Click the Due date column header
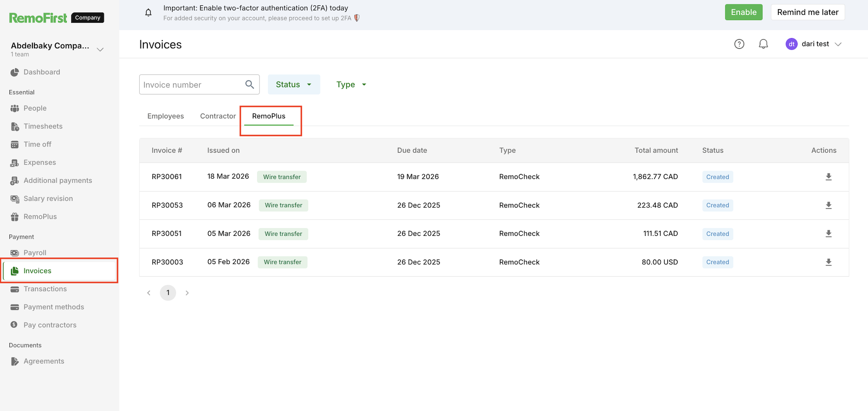This screenshot has width=868, height=411. pos(412,150)
